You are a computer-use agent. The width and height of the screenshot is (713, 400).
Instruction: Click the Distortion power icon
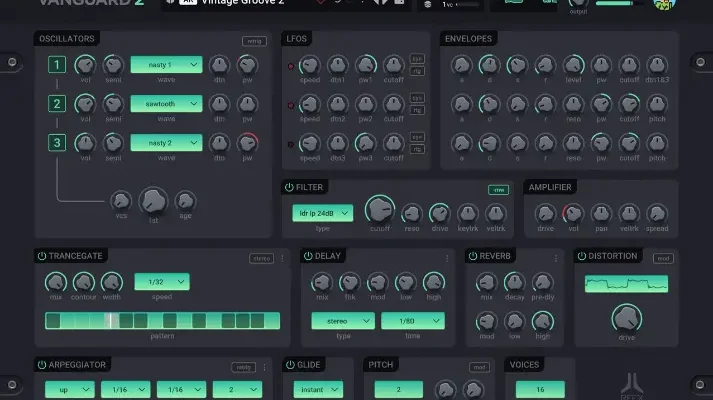coord(581,256)
